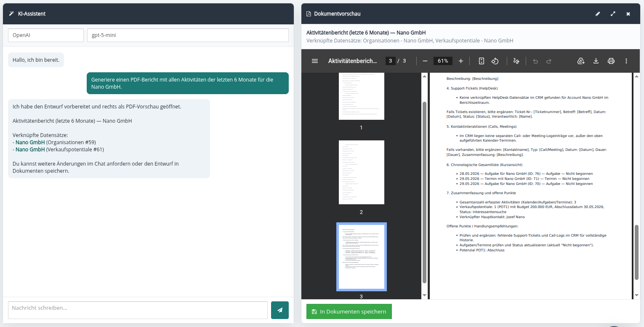The image size is (644, 327).
Task: Open the OpenAI provider field
Action: [46, 35]
